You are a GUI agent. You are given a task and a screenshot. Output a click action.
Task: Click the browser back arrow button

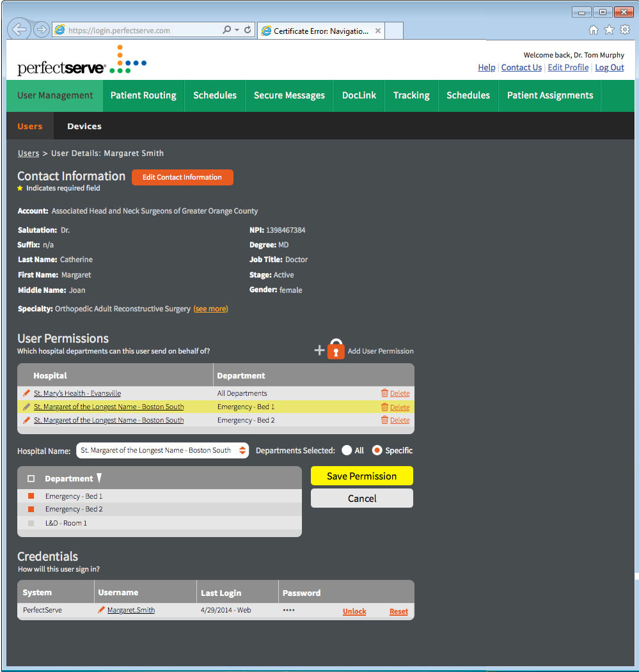(x=19, y=29)
